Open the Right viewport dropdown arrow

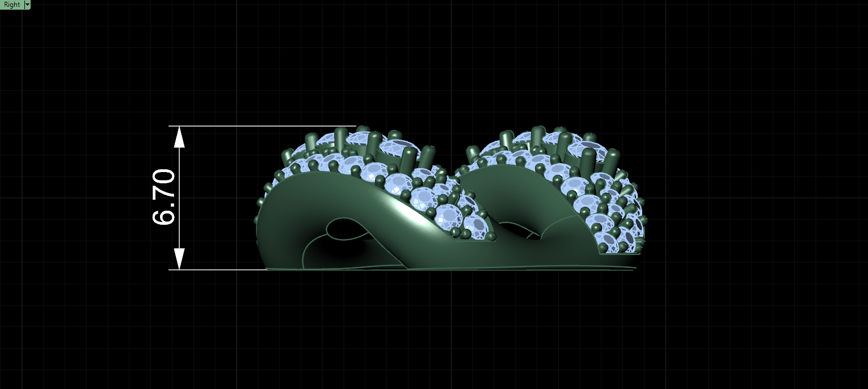coord(27,5)
